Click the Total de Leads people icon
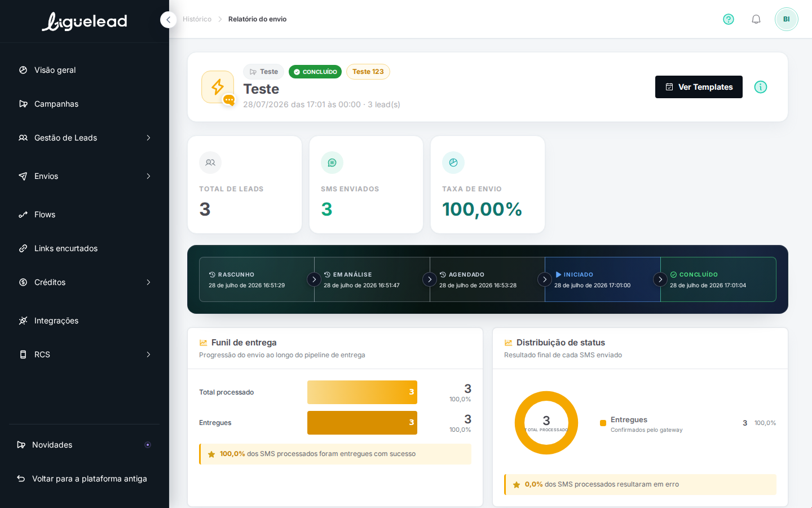 [x=210, y=163]
